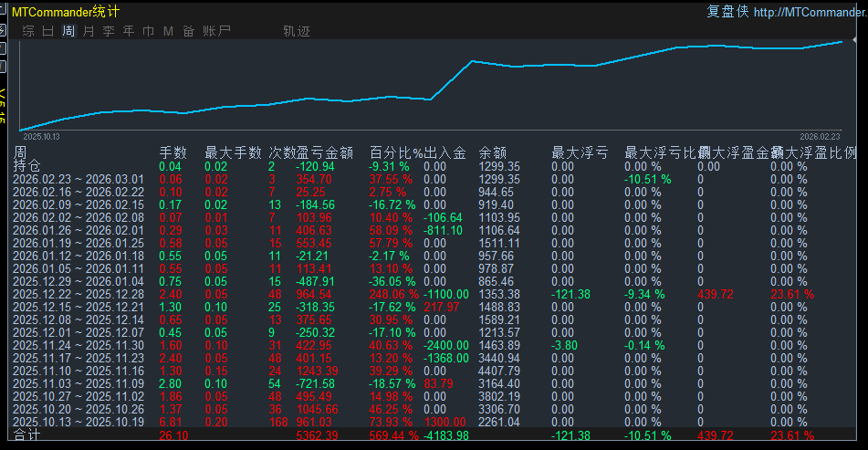Select row 2026.02.23 ~ 2026.03.01
This screenshot has height=450, width=868.
coord(78,179)
